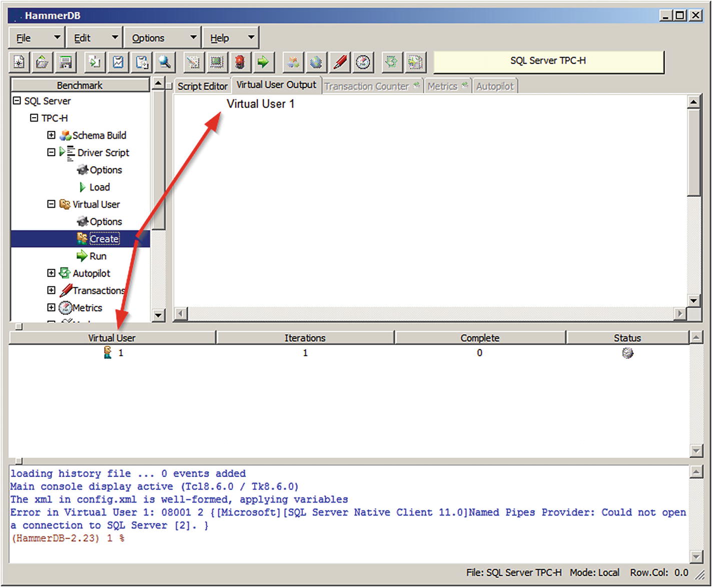
Task: Click the green arrow Run toolbar icon
Action: [x=263, y=62]
